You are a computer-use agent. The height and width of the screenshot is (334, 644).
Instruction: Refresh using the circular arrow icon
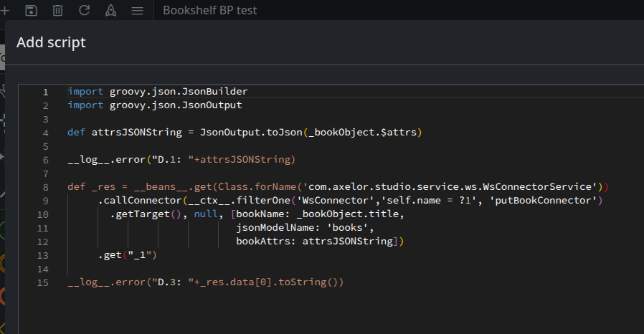coord(84,10)
